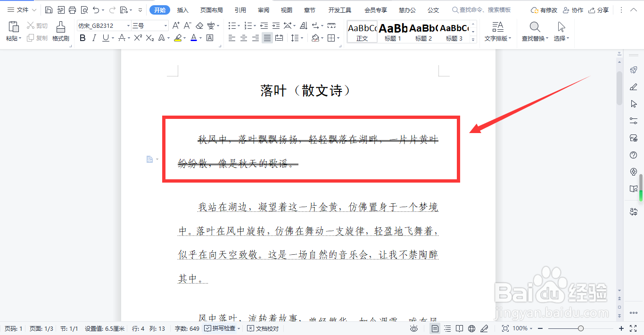
Task: Apply the 标题 1 style
Action: click(393, 32)
